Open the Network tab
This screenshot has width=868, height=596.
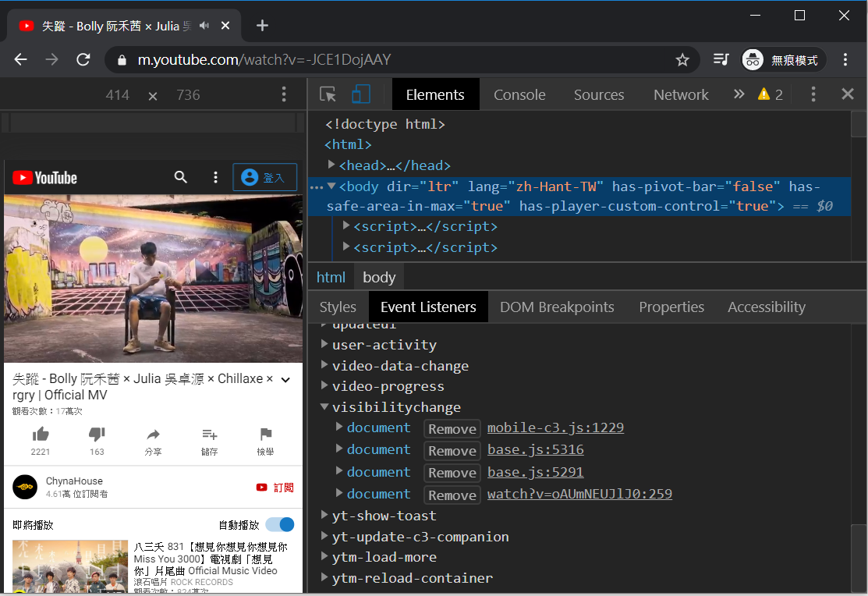[681, 94]
